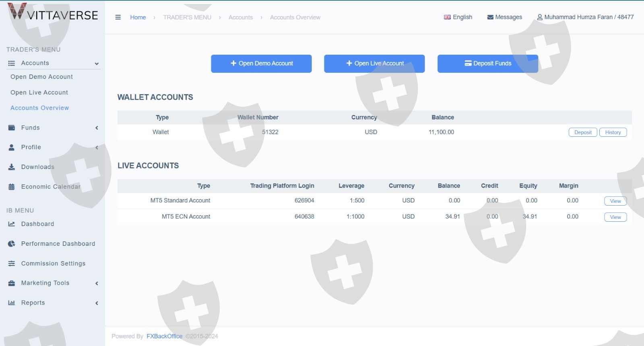Click the Commission Settings sliders icon
The height and width of the screenshot is (346, 644).
pyautogui.click(x=12, y=264)
